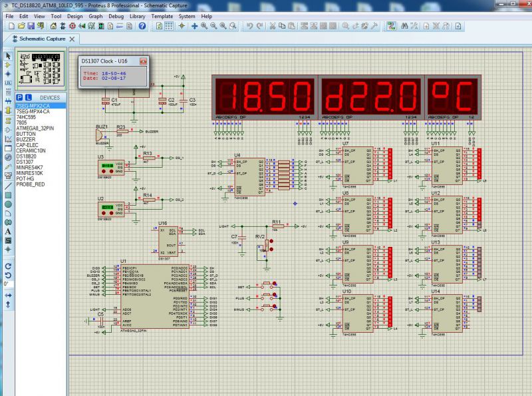Select POT-HG in device list
This screenshot has width=532, height=396.
click(x=41, y=178)
